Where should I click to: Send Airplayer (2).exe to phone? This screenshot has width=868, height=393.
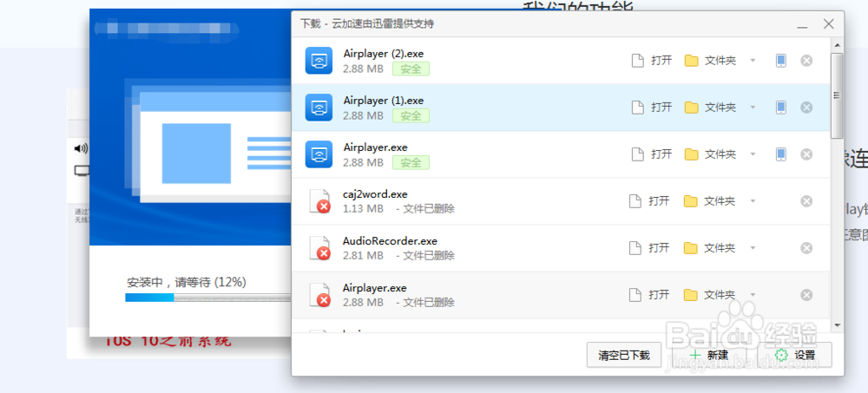click(x=780, y=61)
